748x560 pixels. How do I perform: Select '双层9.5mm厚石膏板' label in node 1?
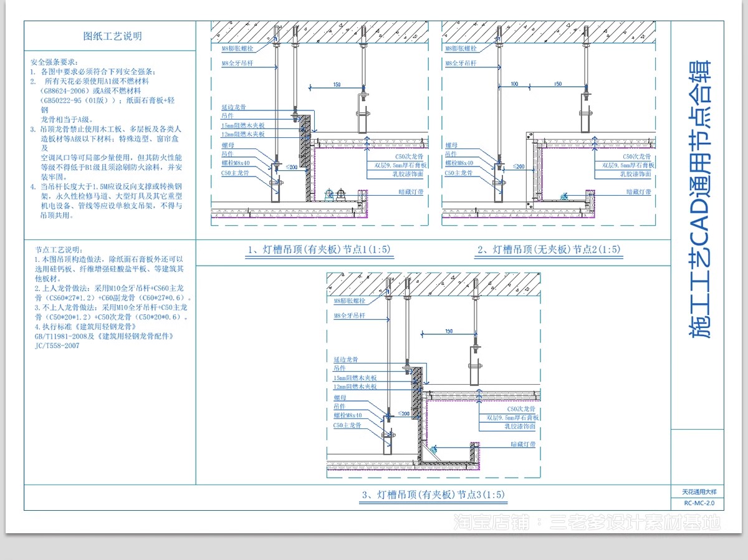tap(400, 165)
